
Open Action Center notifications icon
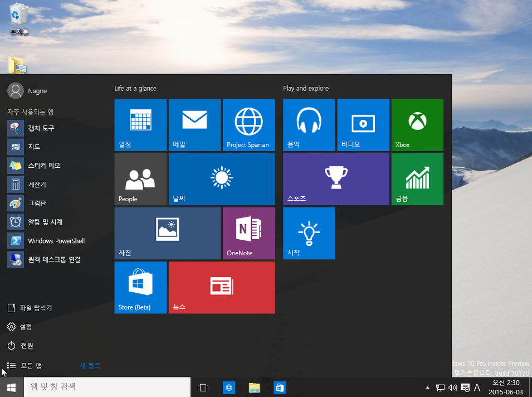(x=465, y=388)
